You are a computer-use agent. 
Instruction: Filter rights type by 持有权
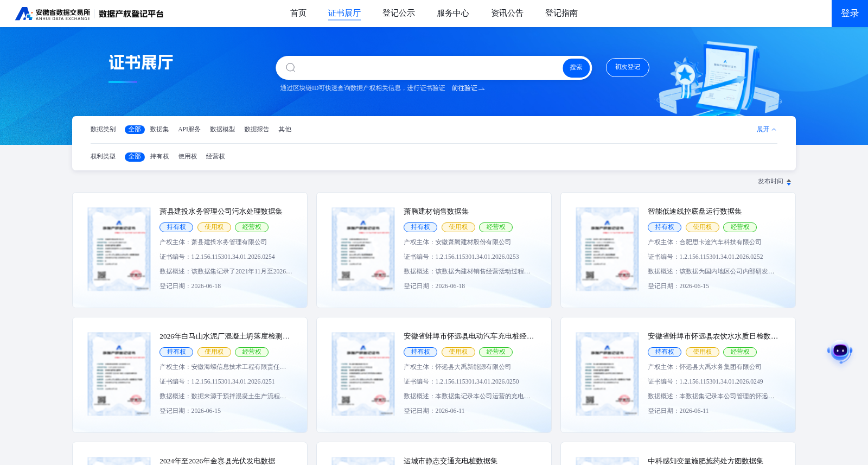click(x=159, y=156)
